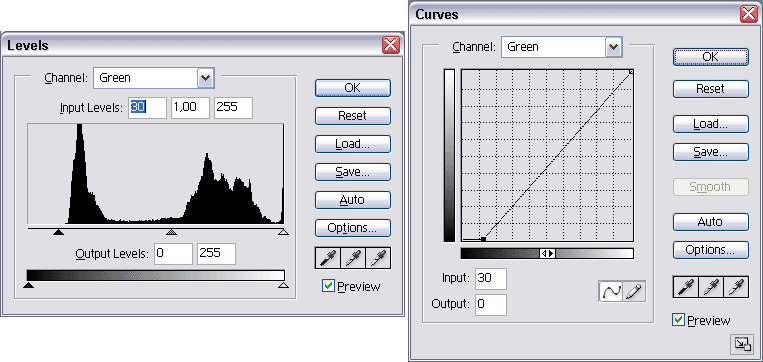Click Load... in the Levels dialog
Screen dimensions: 763x362
coord(353,144)
